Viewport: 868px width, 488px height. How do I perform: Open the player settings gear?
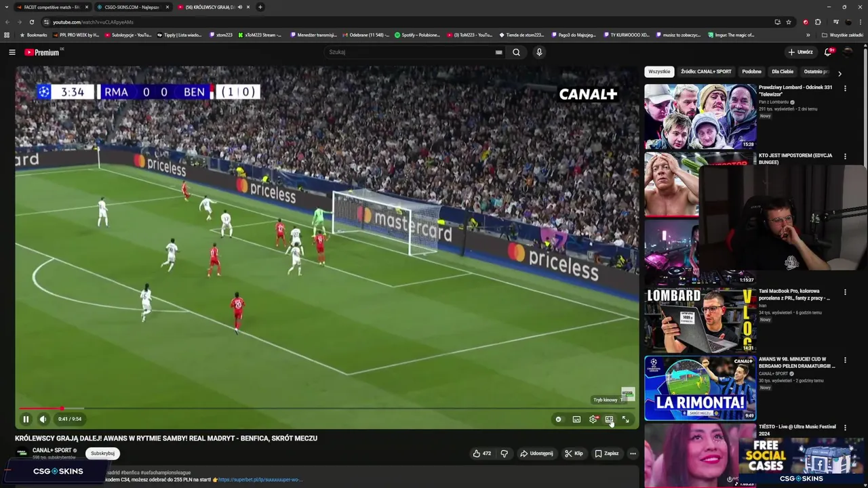click(593, 420)
